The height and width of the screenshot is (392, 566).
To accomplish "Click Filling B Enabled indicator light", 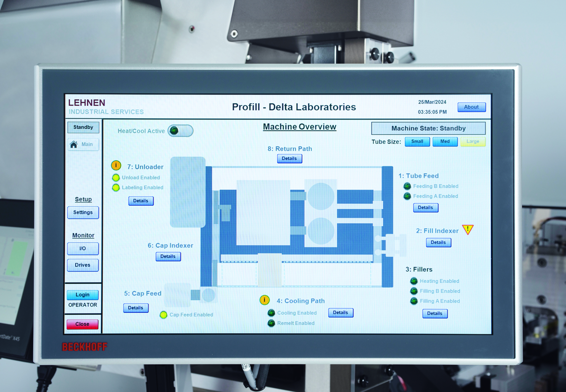I will (x=414, y=291).
